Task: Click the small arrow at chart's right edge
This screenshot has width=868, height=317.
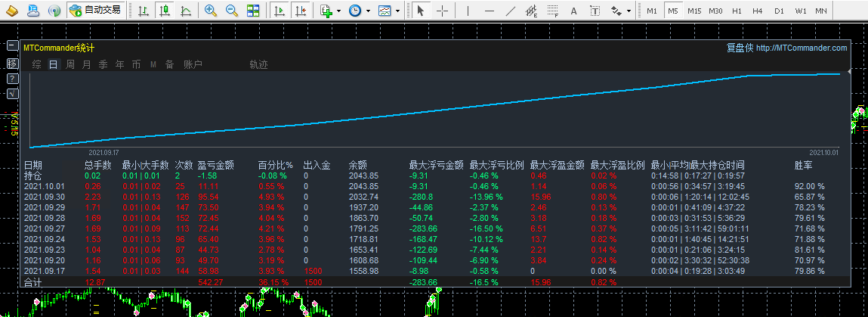Action: coord(850,71)
